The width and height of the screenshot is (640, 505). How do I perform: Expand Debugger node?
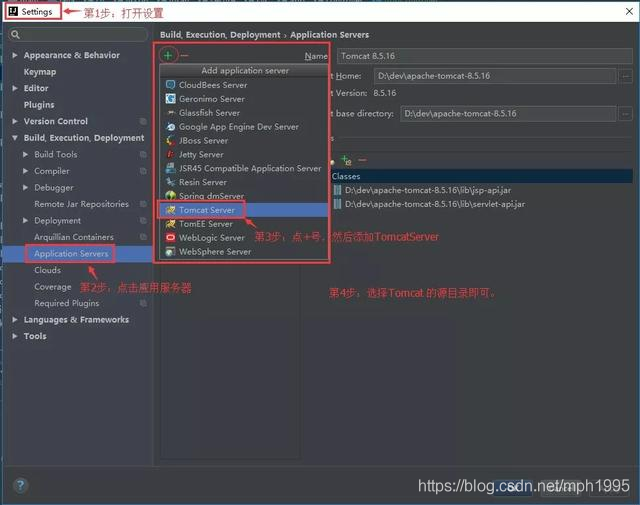[25, 187]
